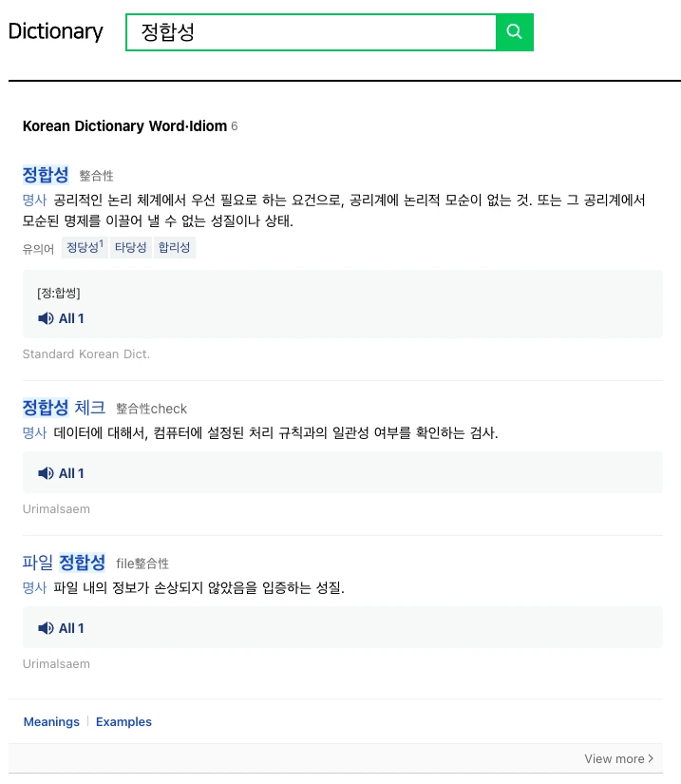681x784 pixels.
Task: Switch to the Examples tab
Action: (123, 721)
